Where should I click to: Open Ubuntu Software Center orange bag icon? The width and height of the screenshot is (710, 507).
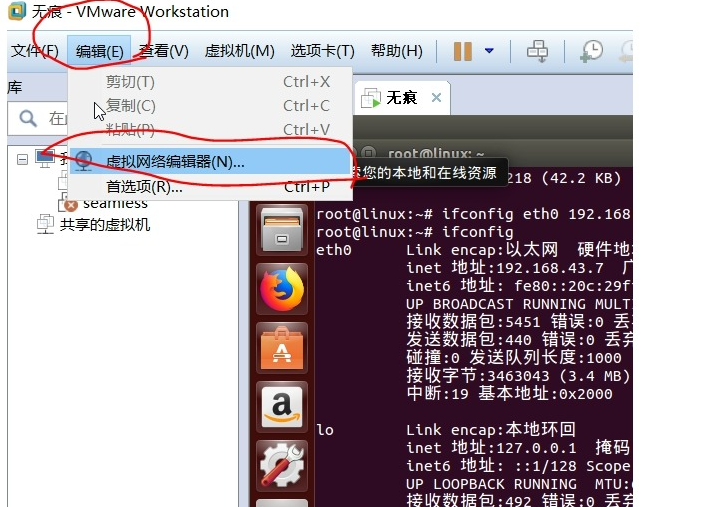[282, 348]
